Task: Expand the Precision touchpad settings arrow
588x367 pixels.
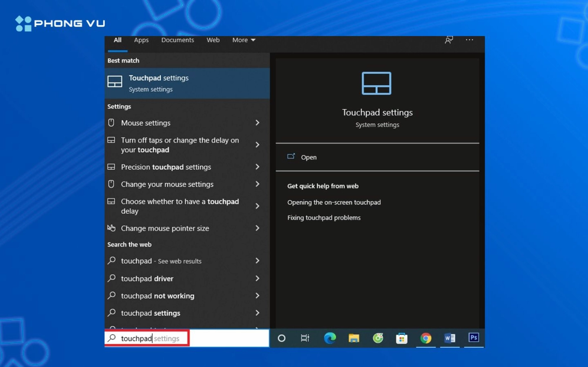Action: coord(257,167)
